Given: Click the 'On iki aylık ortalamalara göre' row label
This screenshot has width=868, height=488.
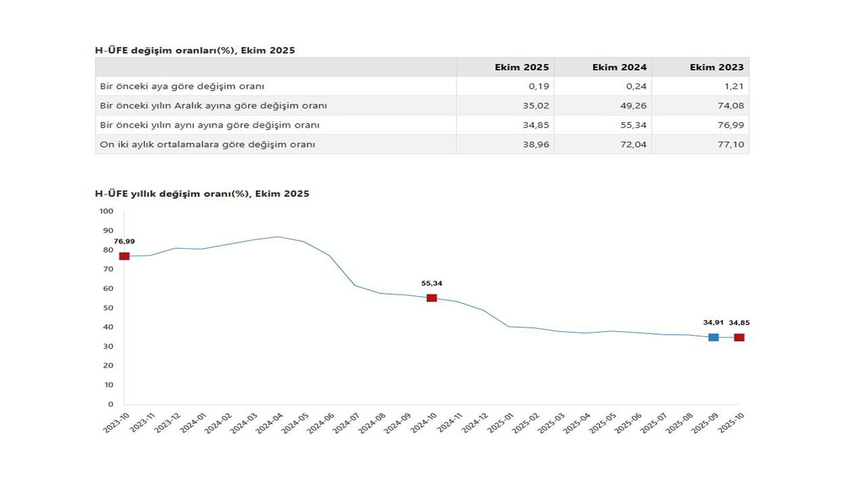Looking at the screenshot, I should tap(208, 144).
